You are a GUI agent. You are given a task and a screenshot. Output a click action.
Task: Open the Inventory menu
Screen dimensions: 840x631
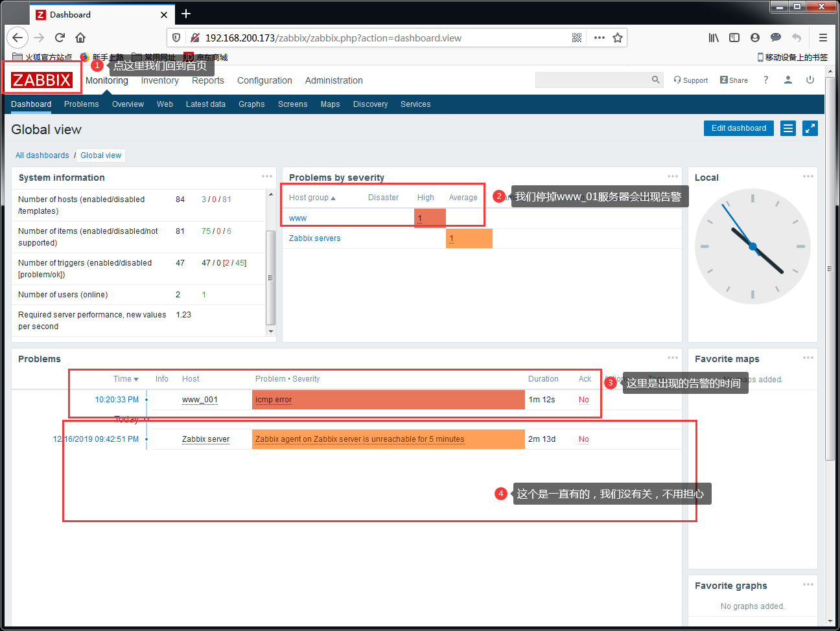click(x=159, y=80)
